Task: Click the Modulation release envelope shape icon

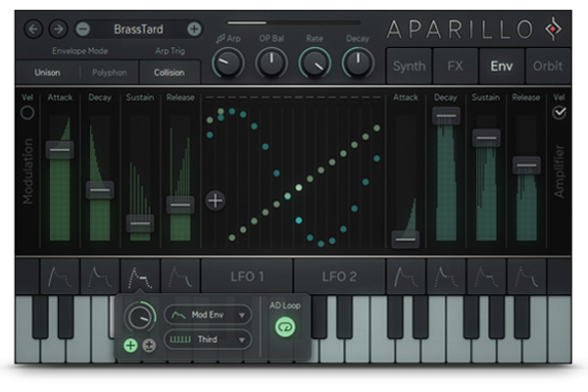Action: [x=180, y=276]
